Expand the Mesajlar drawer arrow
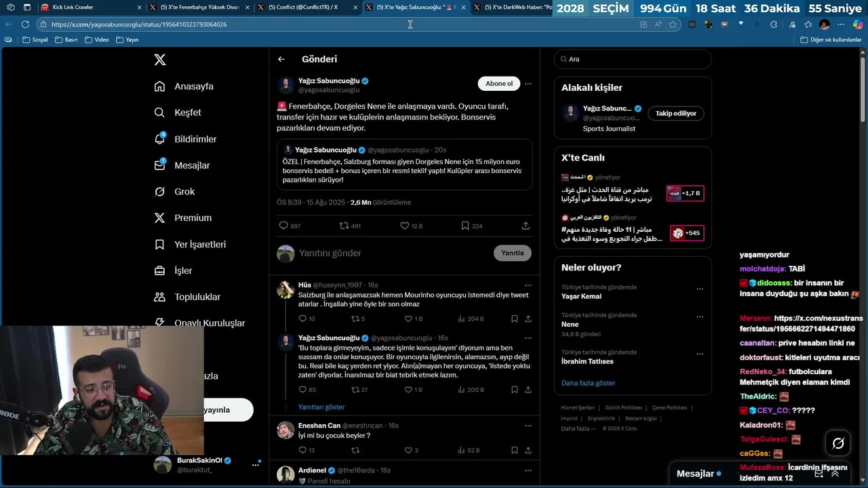The width and height of the screenshot is (868, 488). 835,474
